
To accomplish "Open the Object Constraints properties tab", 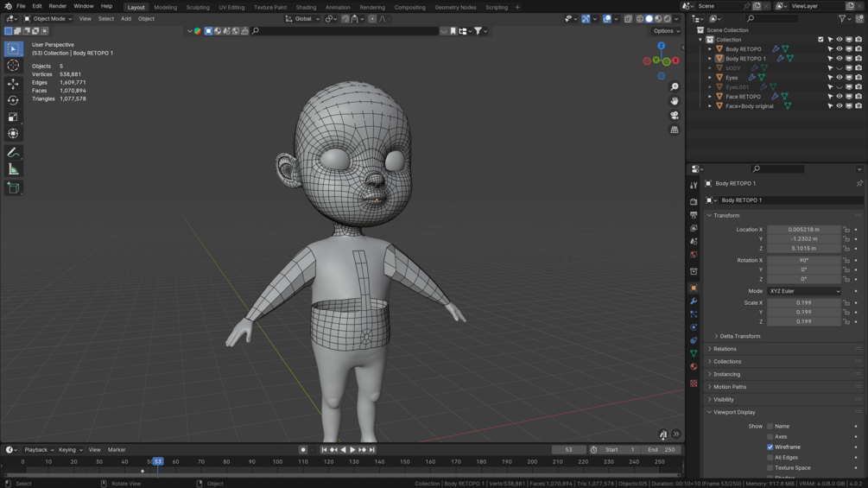I will pos(694,340).
